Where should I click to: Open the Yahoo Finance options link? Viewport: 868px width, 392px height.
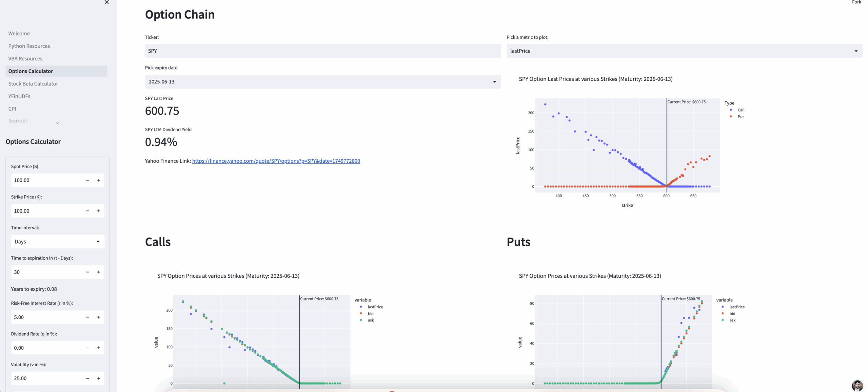tap(276, 161)
